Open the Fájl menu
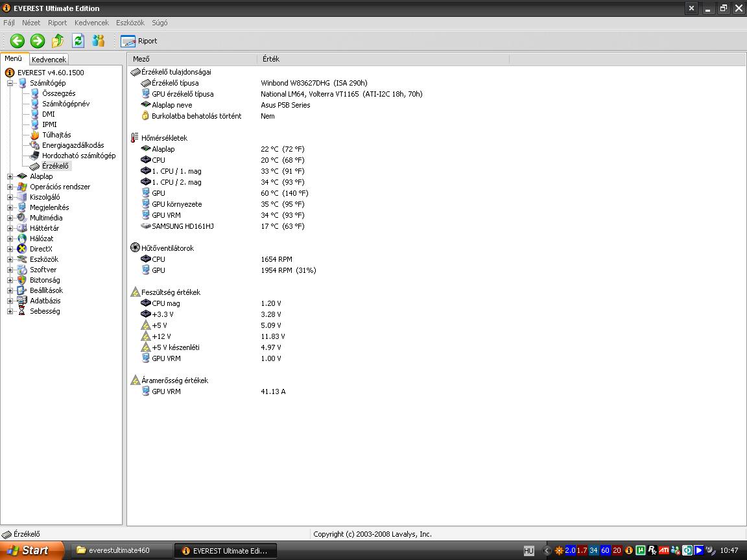747x560 pixels. point(8,23)
